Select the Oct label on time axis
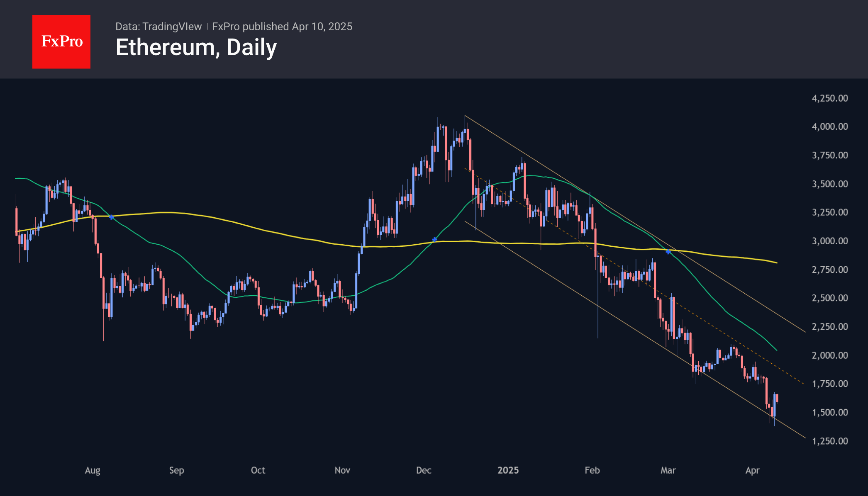868x496 pixels. [x=258, y=470]
